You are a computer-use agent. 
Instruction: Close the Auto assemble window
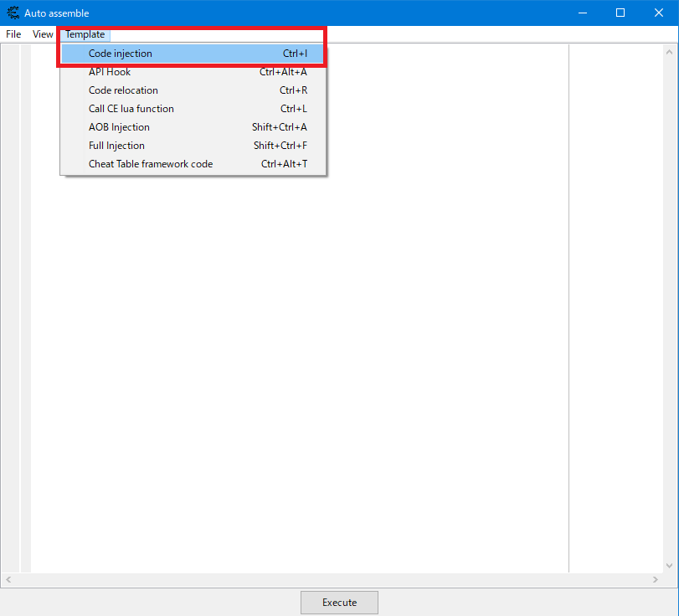point(659,13)
